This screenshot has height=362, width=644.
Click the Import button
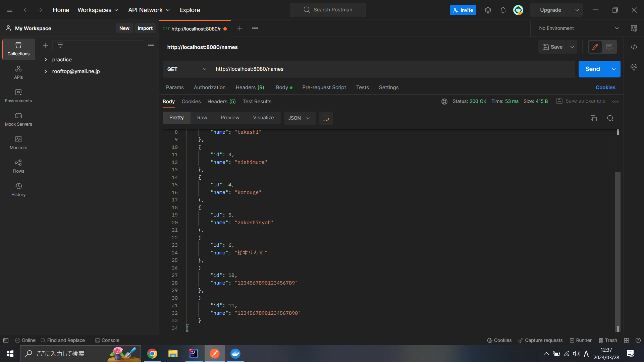click(145, 28)
